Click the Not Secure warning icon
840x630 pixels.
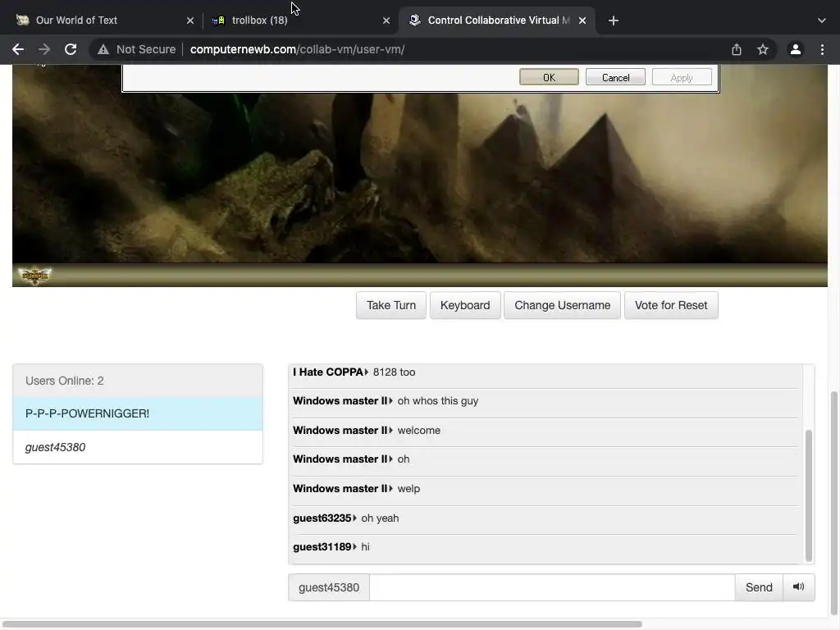click(x=103, y=49)
